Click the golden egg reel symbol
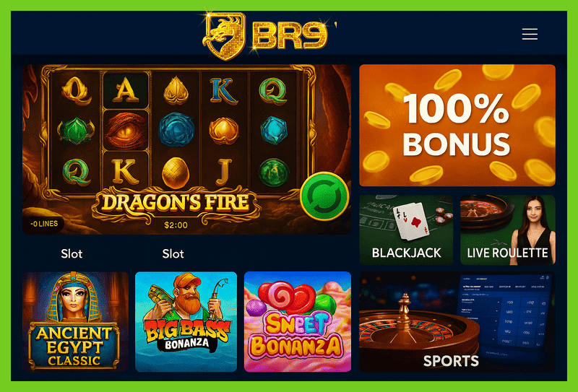 [176, 173]
